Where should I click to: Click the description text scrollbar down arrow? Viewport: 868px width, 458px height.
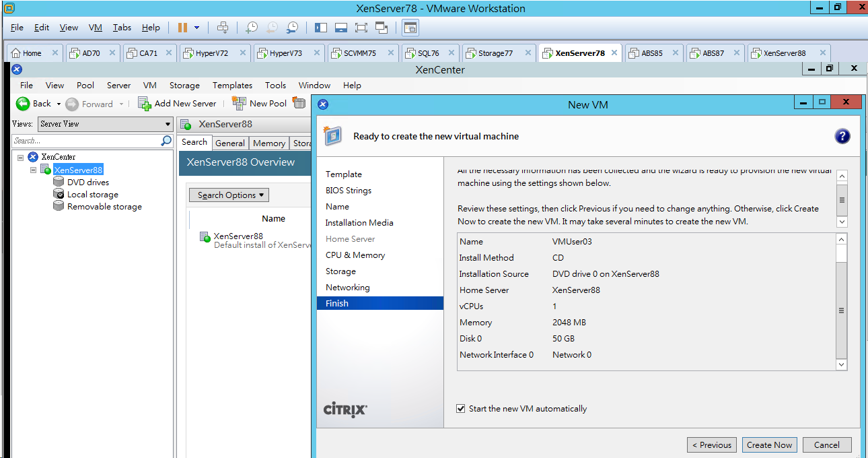point(842,222)
